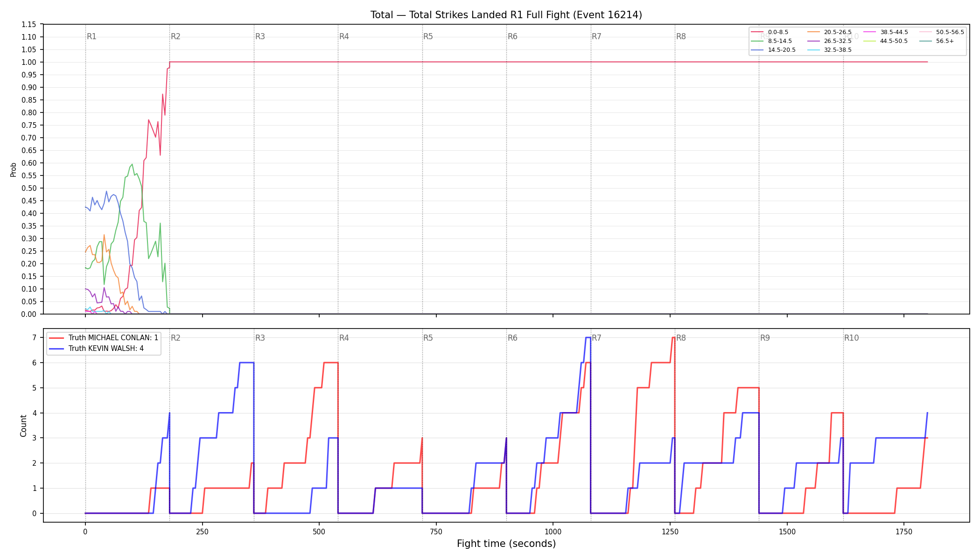The height and width of the screenshot is (560, 980).
Task: Click the 0.25 tick on the Prob axis
Action: pyautogui.click(x=29, y=251)
